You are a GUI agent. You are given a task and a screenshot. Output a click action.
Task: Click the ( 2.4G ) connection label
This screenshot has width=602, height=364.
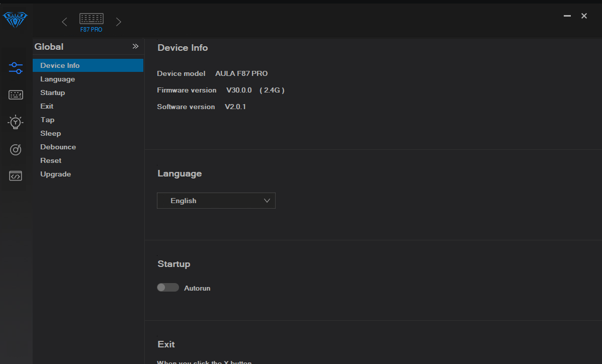pyautogui.click(x=272, y=90)
